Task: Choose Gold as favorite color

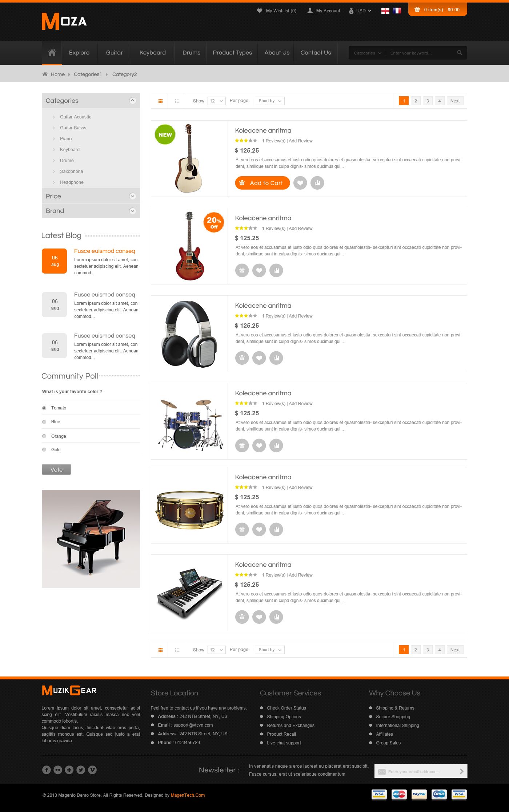Action: click(44, 450)
